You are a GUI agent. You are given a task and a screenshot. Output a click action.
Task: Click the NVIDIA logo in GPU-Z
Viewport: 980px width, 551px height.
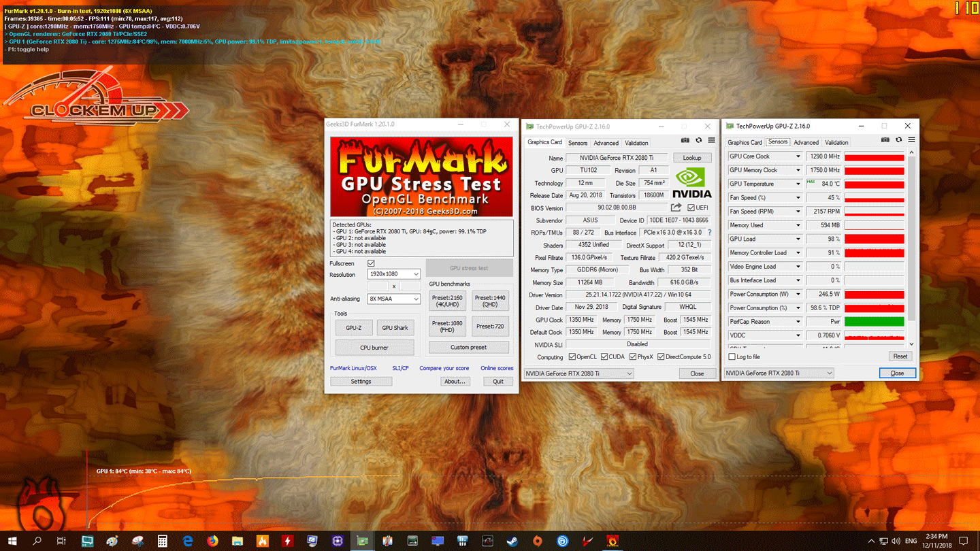(692, 183)
